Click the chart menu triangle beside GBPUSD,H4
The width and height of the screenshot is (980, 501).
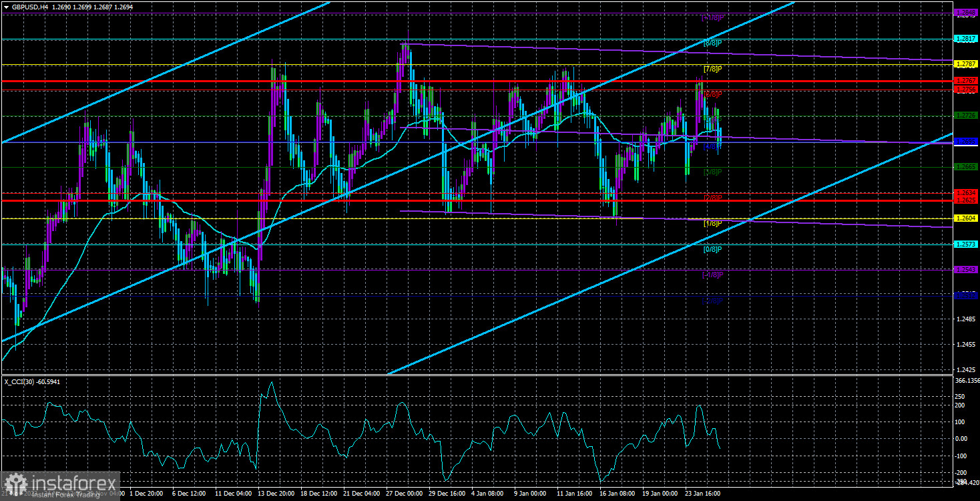click(6, 6)
